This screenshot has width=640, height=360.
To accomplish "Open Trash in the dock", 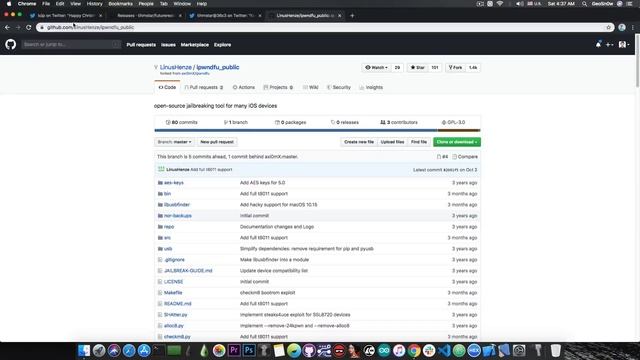I will [x=556, y=351].
